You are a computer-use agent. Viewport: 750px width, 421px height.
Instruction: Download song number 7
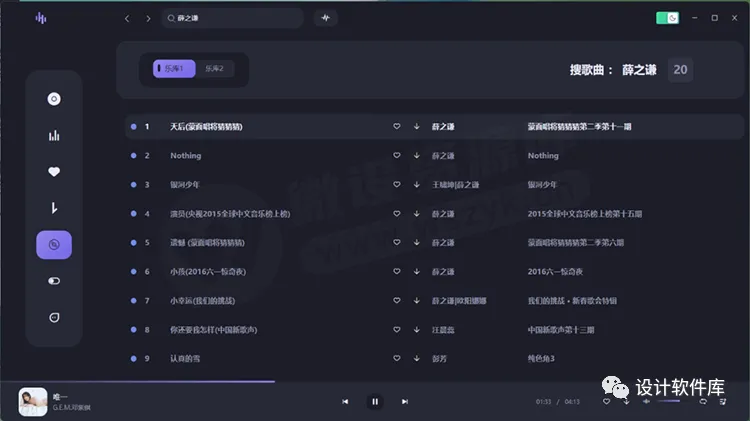417,300
